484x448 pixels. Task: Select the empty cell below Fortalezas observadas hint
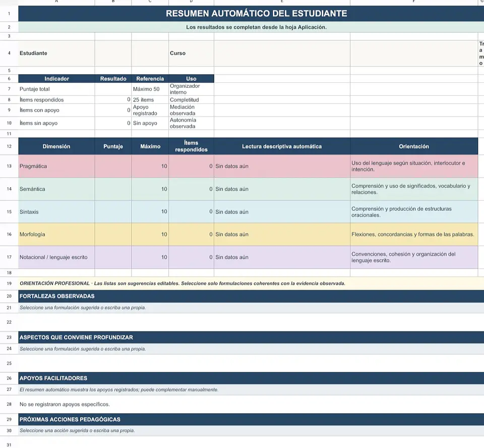pyautogui.click(x=251, y=322)
